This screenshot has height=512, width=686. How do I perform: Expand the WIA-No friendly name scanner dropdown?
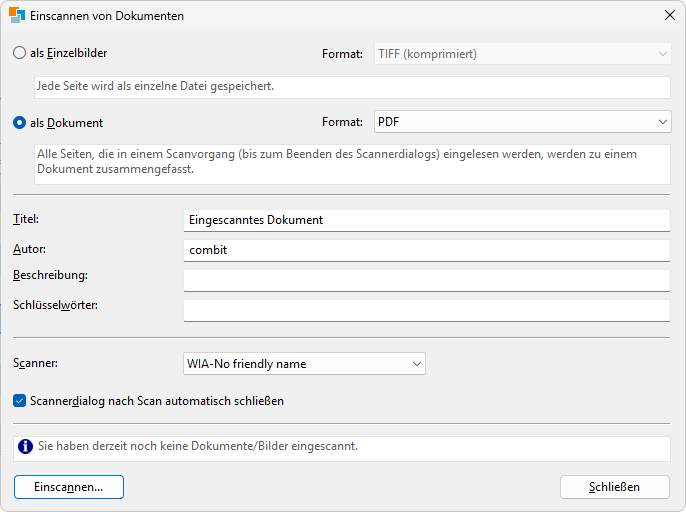tap(304, 364)
